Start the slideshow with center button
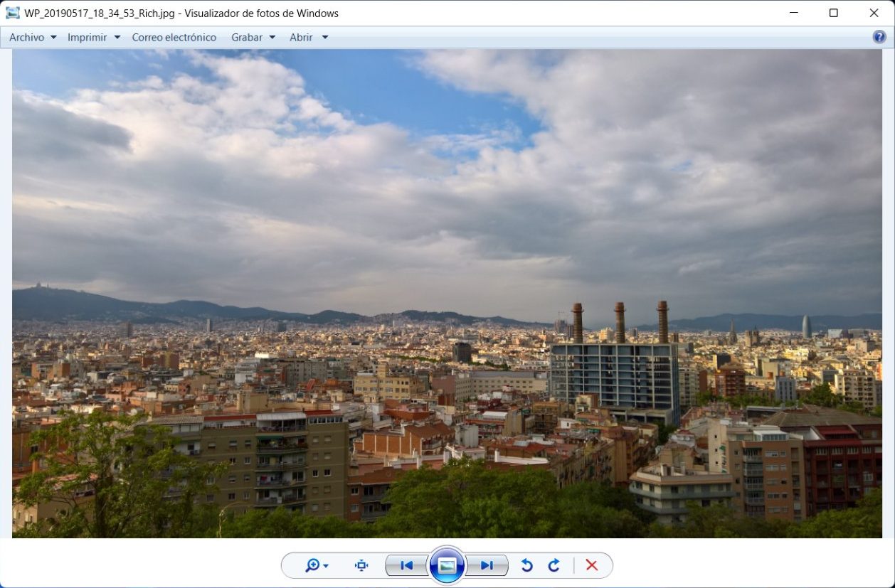This screenshot has width=895, height=588. pyautogui.click(x=447, y=565)
